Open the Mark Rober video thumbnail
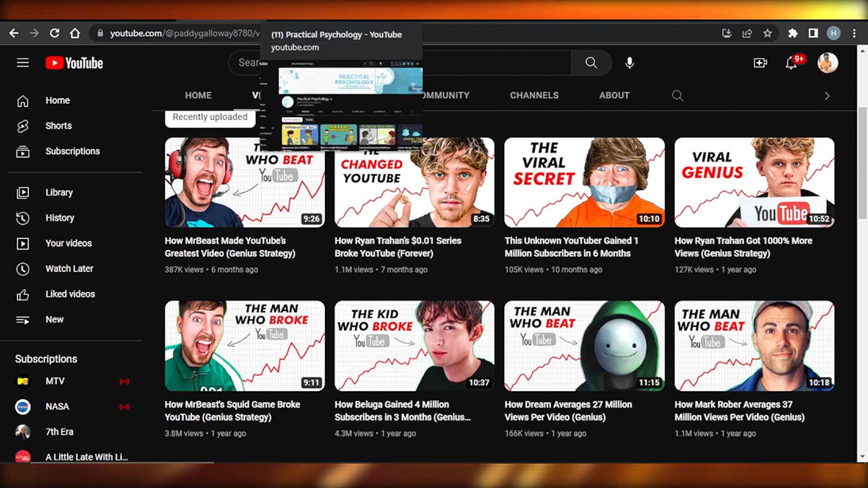The height and width of the screenshot is (488, 868). [754, 346]
